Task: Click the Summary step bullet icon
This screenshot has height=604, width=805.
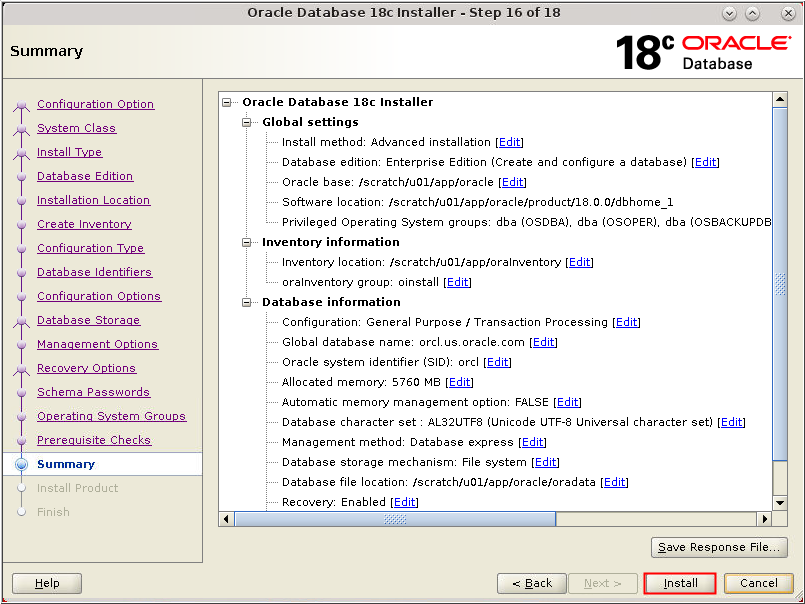Action: [22, 464]
